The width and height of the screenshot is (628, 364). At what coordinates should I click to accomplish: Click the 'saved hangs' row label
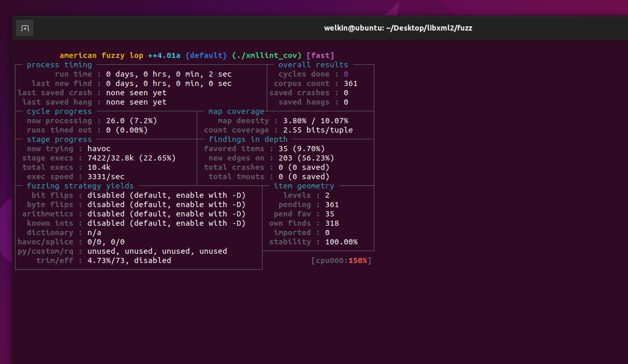click(x=304, y=102)
